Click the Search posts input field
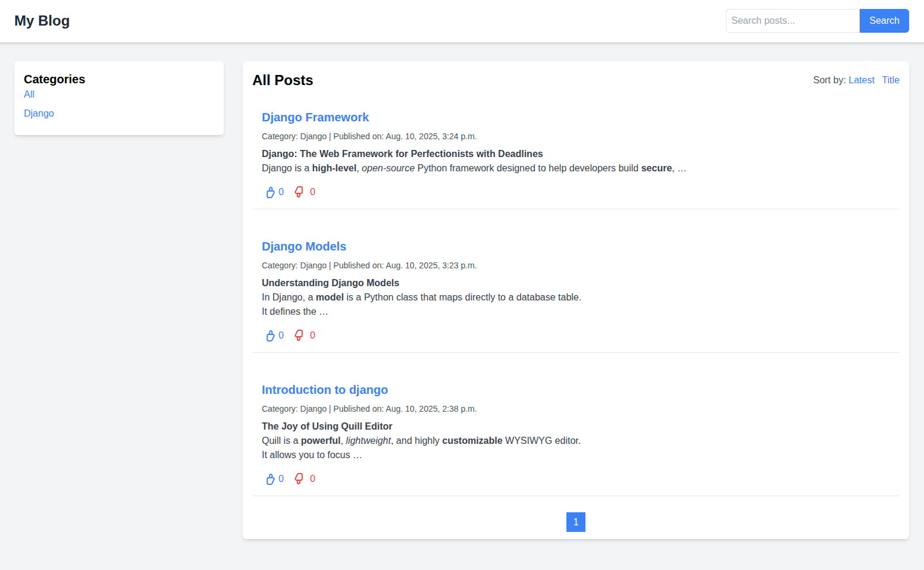Image resolution: width=924 pixels, height=570 pixels. tap(793, 20)
